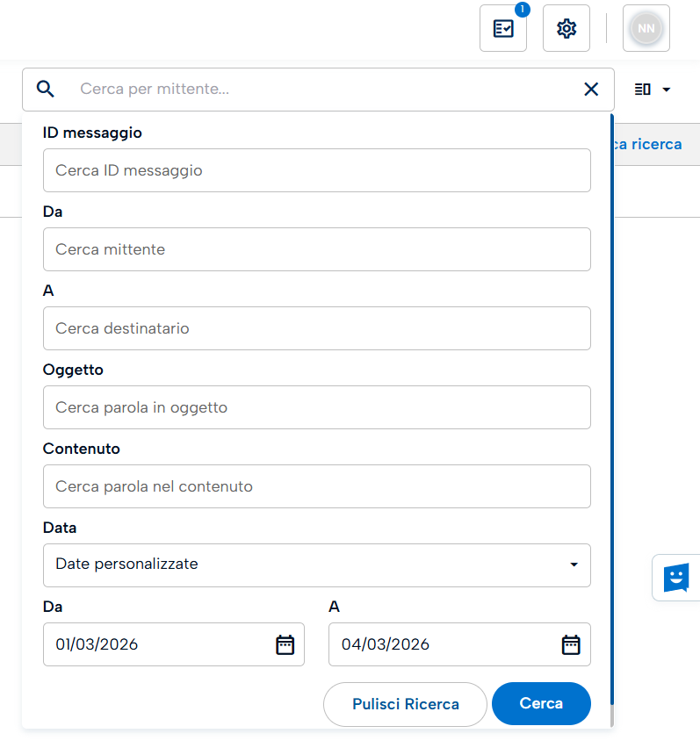700x755 pixels.
Task: Click the Cerca button
Action: [x=541, y=704]
